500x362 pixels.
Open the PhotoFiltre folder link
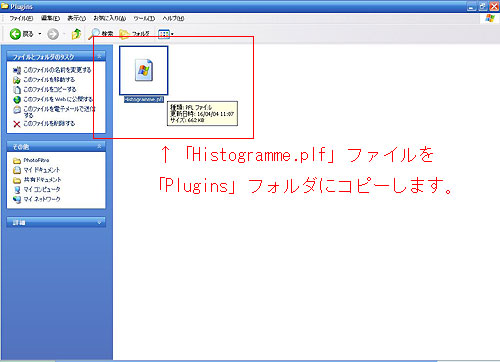(x=36, y=160)
